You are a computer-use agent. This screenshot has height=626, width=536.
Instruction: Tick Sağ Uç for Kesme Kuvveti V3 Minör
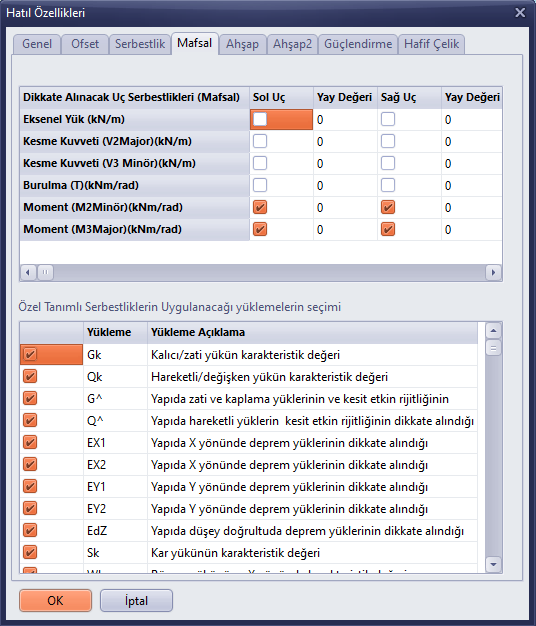(x=388, y=163)
